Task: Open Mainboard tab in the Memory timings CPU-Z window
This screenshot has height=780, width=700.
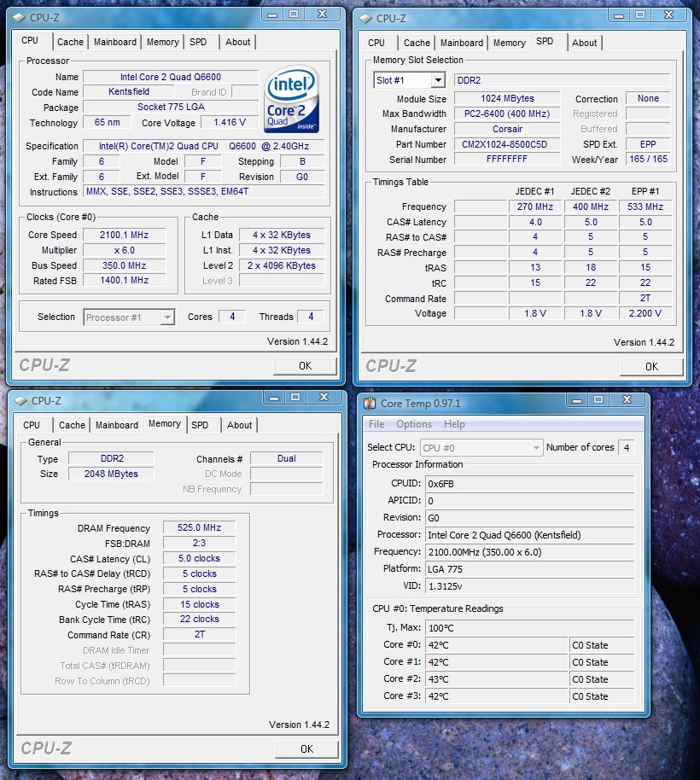Action: pos(117,425)
